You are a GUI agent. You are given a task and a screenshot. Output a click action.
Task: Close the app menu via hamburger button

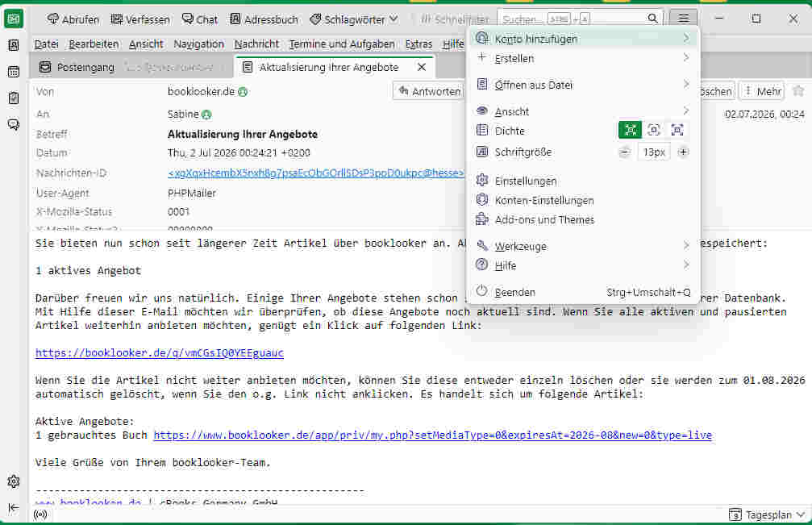click(x=684, y=19)
